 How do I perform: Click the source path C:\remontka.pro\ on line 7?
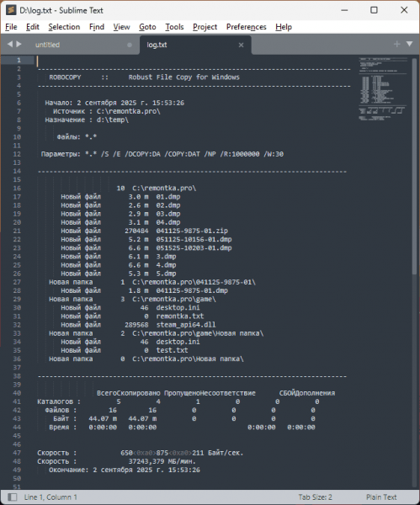(x=129, y=111)
